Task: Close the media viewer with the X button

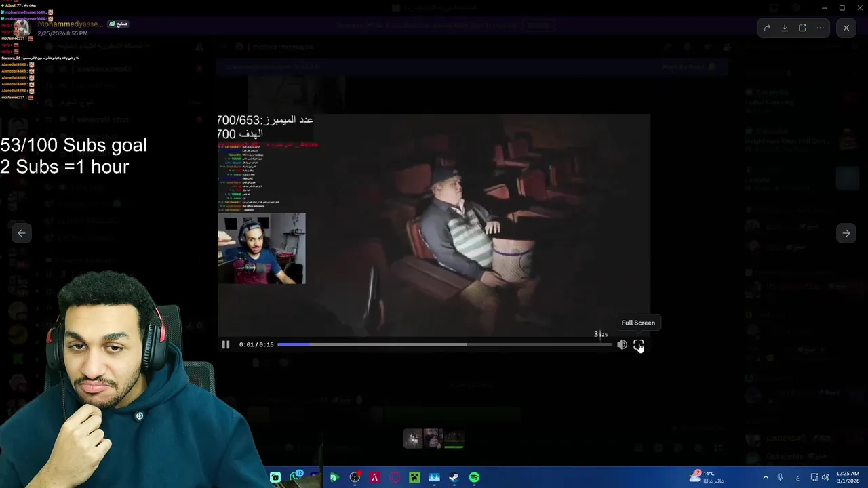Action: 846,28
